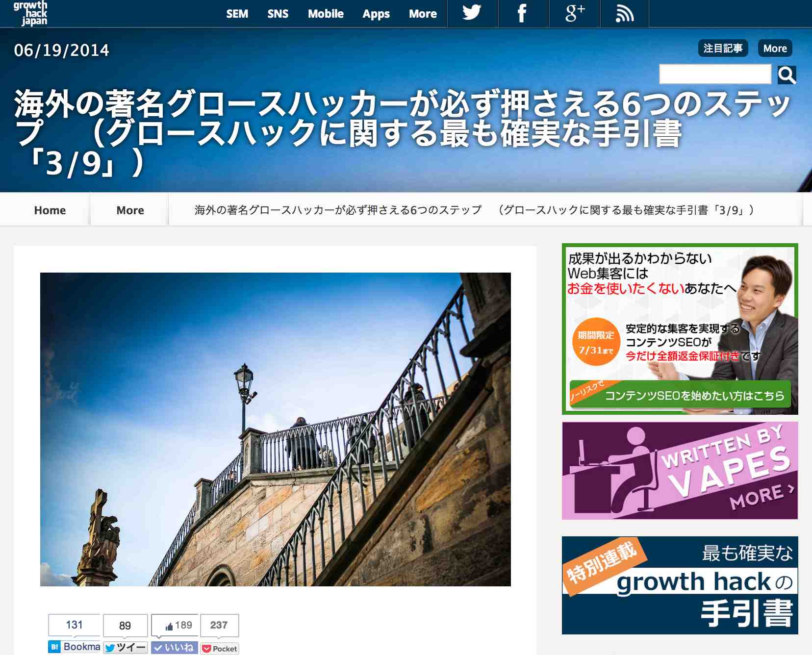Focus the search text field
Screen dimensions: 812x655
pos(715,75)
